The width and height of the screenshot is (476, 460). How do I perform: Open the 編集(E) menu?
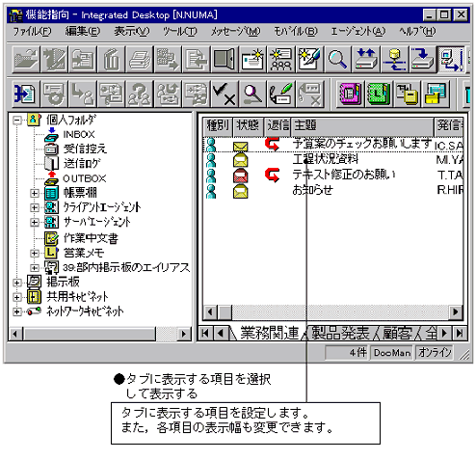[83, 32]
